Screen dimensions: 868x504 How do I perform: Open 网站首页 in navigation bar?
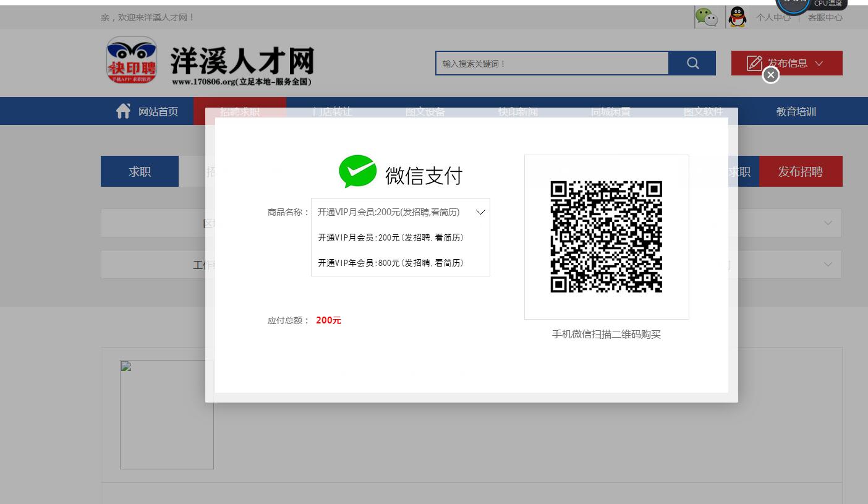pyautogui.click(x=158, y=111)
